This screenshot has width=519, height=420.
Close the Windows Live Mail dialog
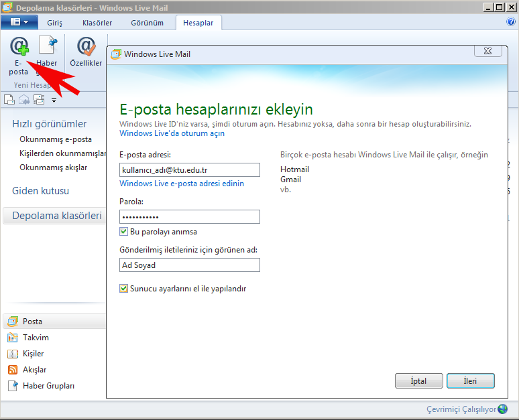488,51
